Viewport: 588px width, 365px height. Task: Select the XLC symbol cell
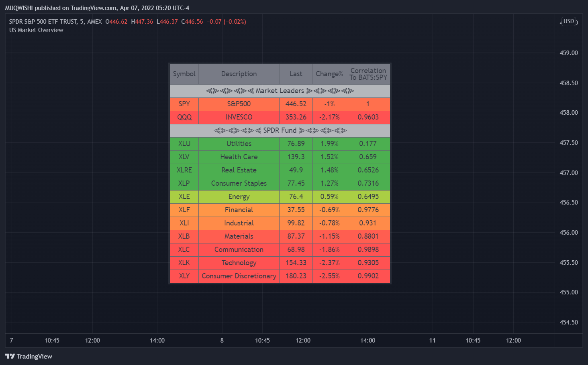tap(184, 249)
